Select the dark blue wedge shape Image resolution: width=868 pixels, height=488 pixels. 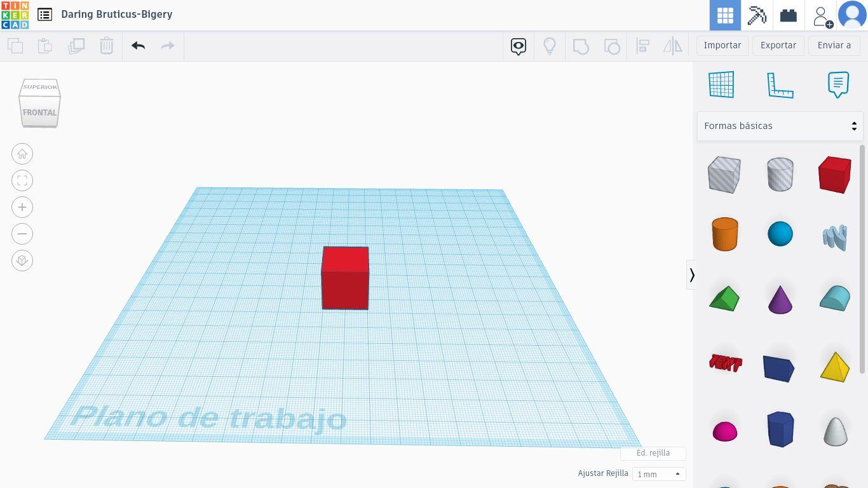[779, 369]
